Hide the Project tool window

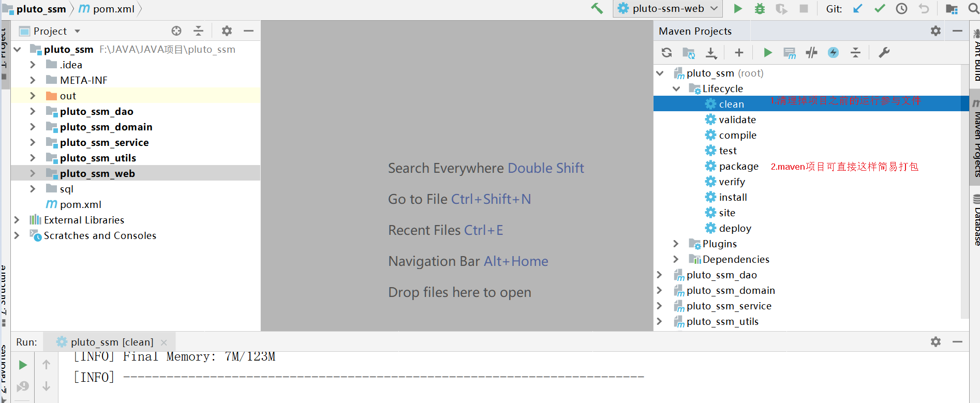point(248,31)
